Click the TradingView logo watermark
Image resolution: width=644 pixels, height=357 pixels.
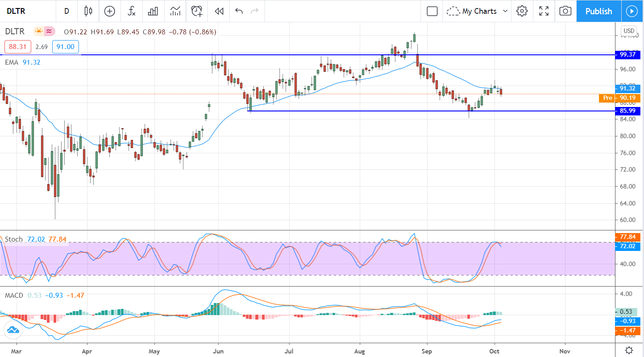[x=13, y=331]
